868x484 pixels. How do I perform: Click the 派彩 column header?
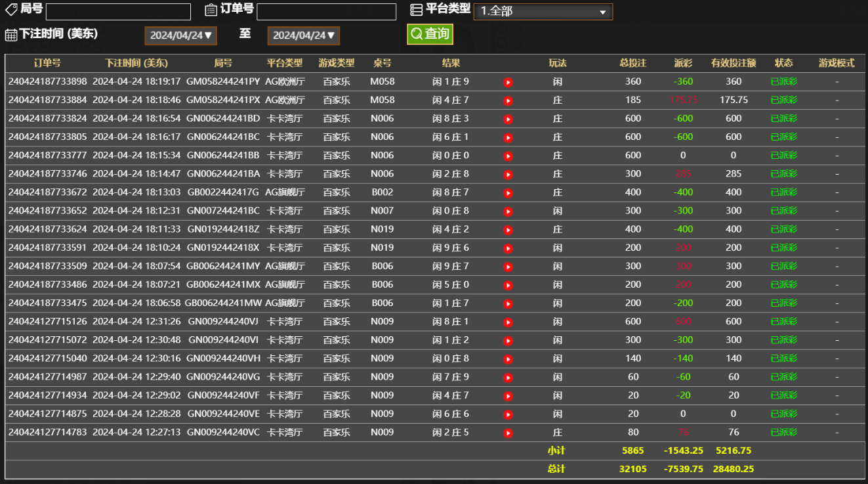[x=683, y=63]
